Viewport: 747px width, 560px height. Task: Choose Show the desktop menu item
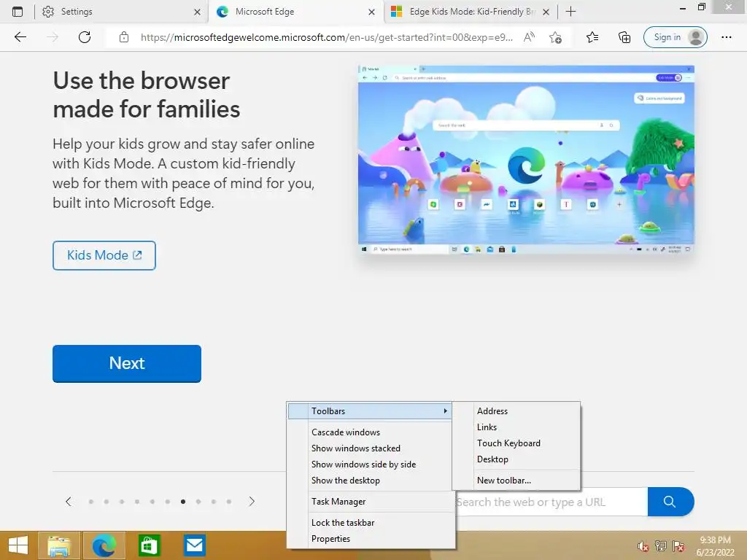click(370, 481)
